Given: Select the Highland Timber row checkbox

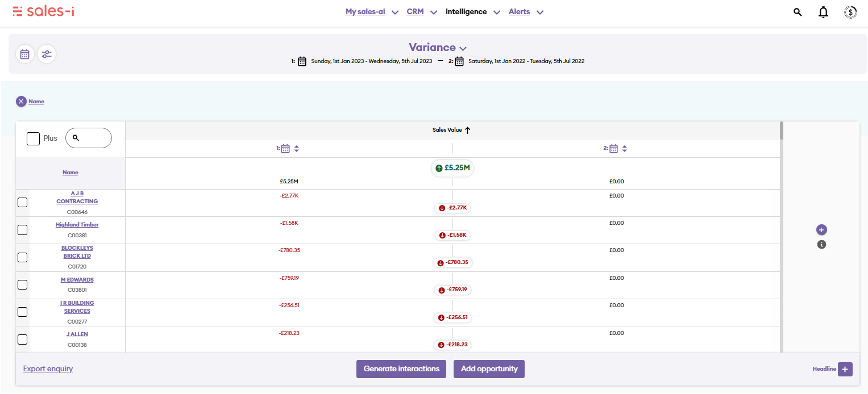Looking at the screenshot, I should pos(23,230).
